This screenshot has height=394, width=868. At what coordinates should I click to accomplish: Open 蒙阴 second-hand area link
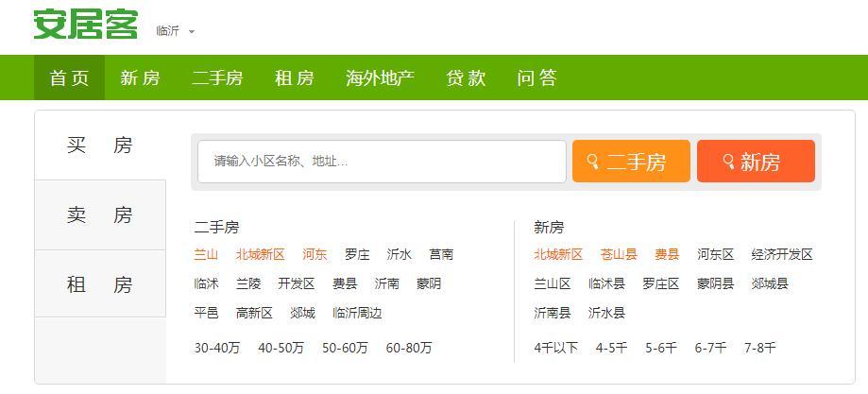pyautogui.click(x=429, y=284)
